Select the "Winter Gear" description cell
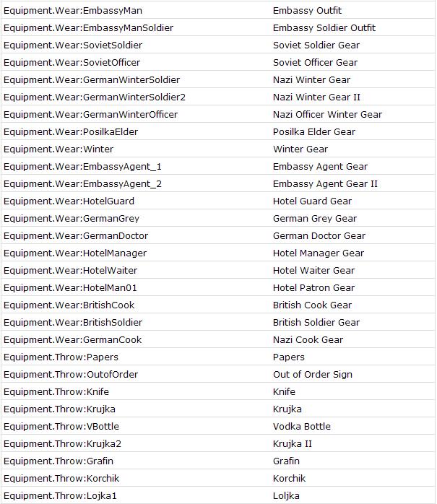Image resolution: width=437 pixels, height=504 pixels. coord(300,149)
